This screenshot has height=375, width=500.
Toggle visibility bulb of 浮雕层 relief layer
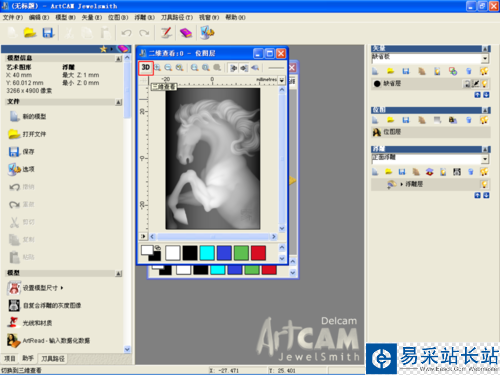pyautogui.click(x=484, y=184)
